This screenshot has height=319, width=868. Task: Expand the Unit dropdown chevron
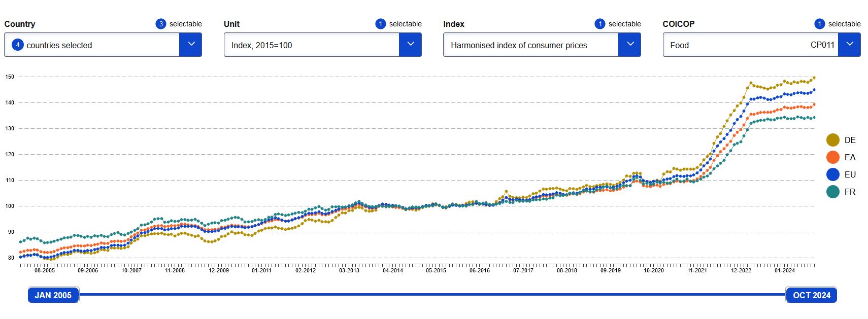(x=410, y=45)
